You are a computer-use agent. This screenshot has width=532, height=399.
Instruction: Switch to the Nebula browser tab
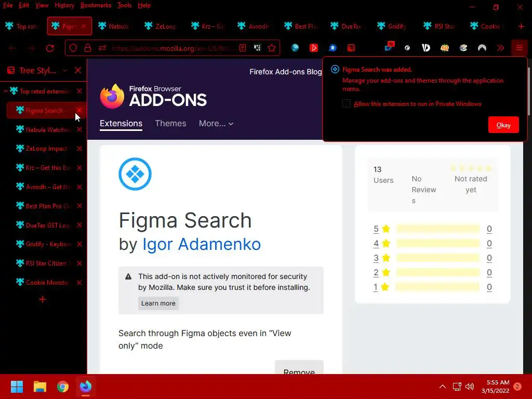click(x=115, y=26)
